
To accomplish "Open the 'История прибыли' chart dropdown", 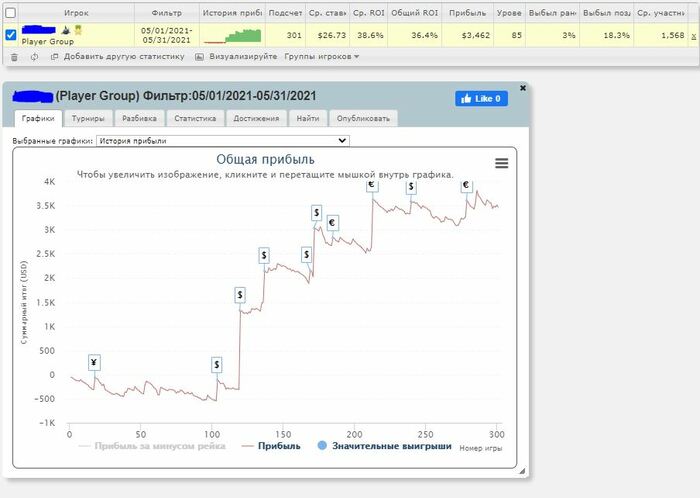I will pos(223,141).
